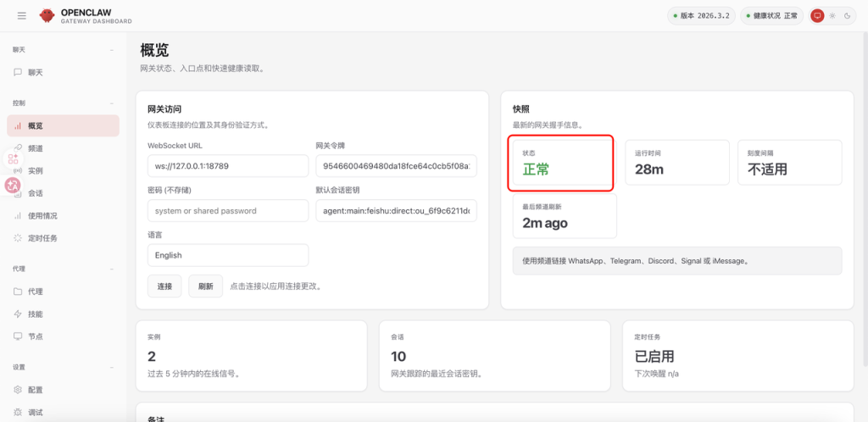Go to 使用情况 usage page
Screen dimensions: 868x422
(42, 216)
